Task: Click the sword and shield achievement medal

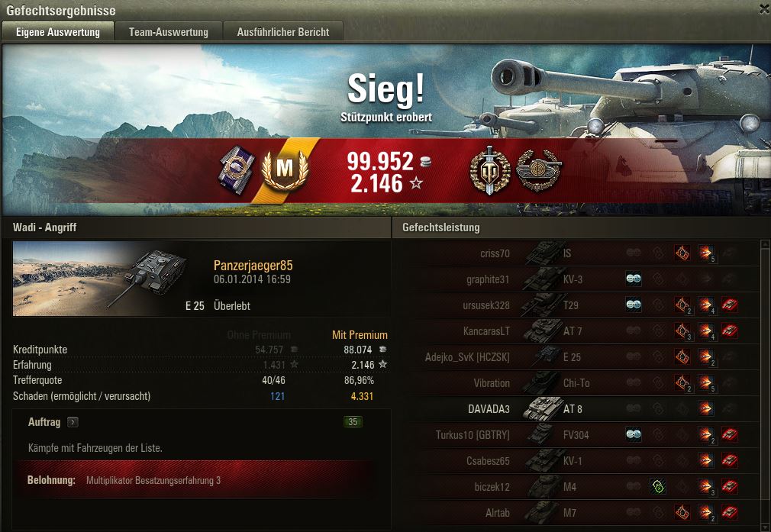Action: 490,170
